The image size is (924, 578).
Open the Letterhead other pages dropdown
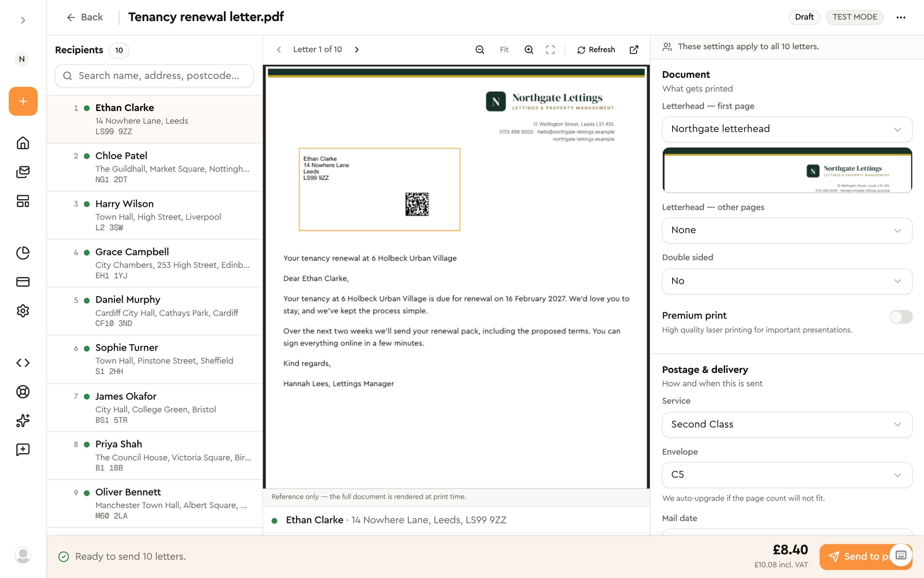(787, 230)
